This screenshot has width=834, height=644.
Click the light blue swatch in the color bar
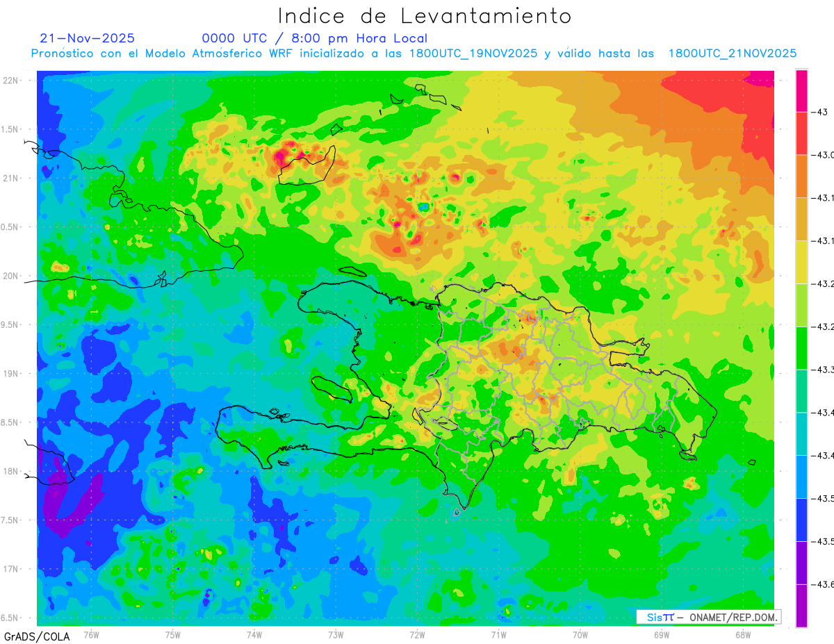pos(801,477)
